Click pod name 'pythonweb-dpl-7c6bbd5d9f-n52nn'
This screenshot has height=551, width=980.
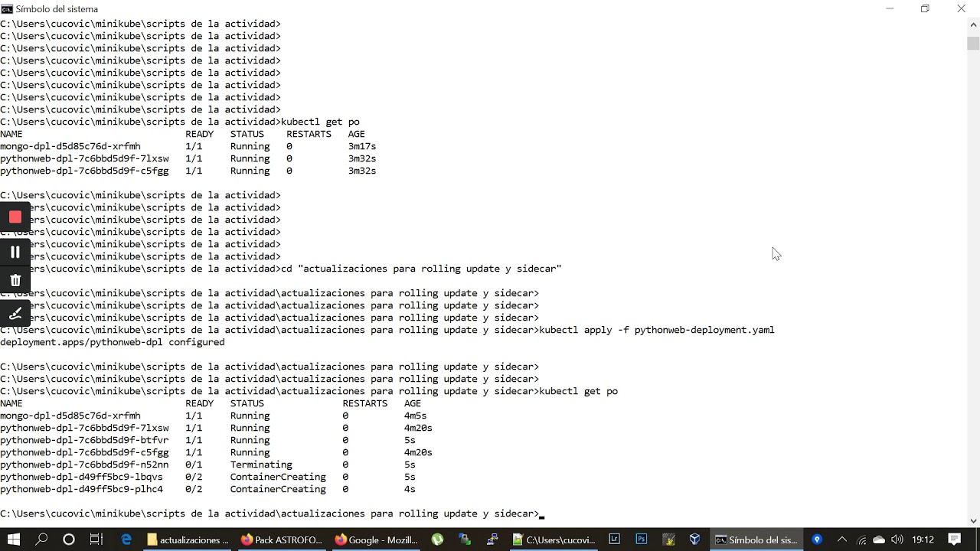tap(84, 465)
